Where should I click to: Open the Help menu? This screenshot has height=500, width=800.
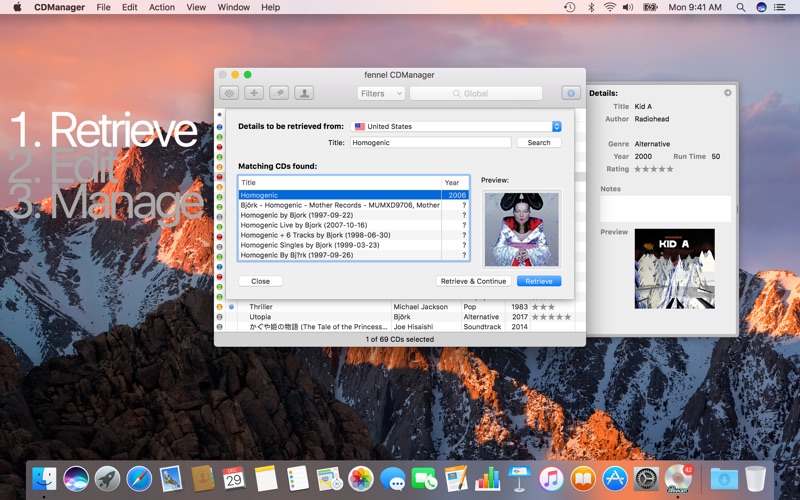(x=270, y=7)
